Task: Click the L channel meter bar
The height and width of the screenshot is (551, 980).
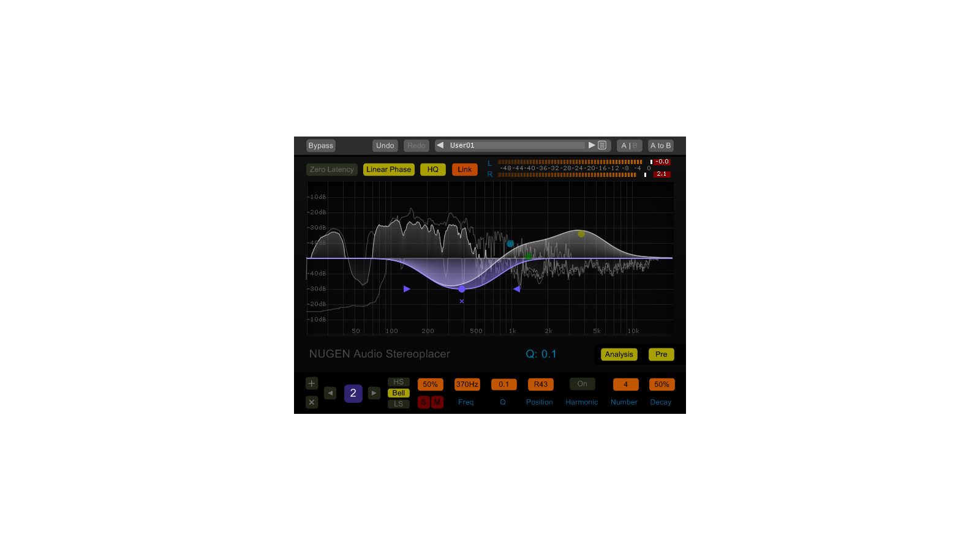Action: 570,162
